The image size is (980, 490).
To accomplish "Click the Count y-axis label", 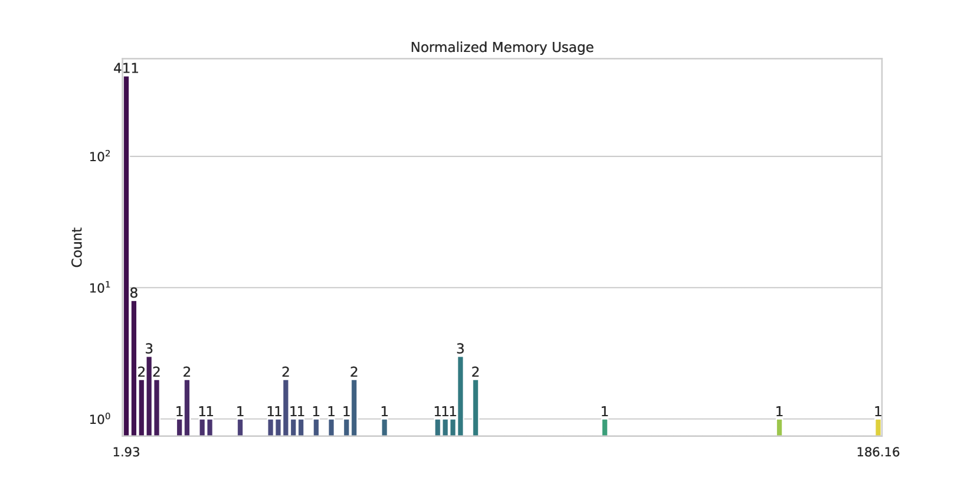I will click(x=77, y=247).
